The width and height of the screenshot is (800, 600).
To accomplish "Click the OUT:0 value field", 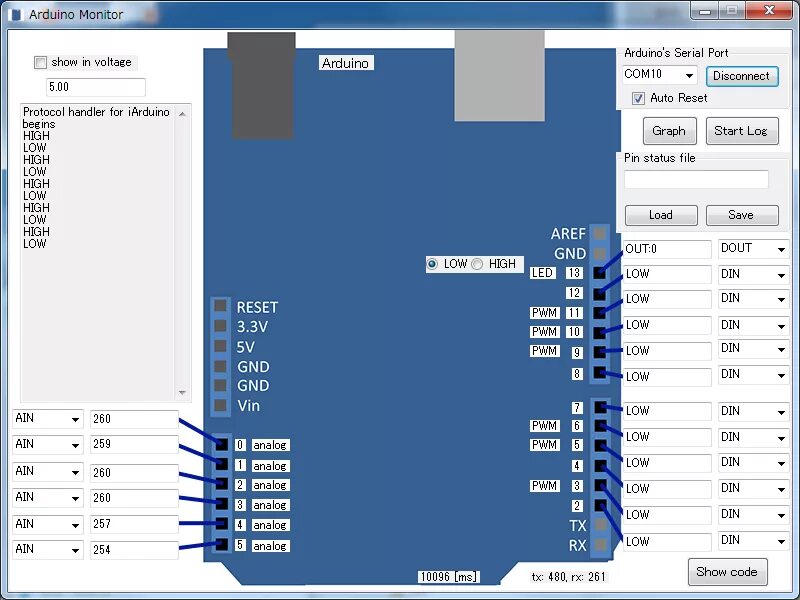I will 667,249.
